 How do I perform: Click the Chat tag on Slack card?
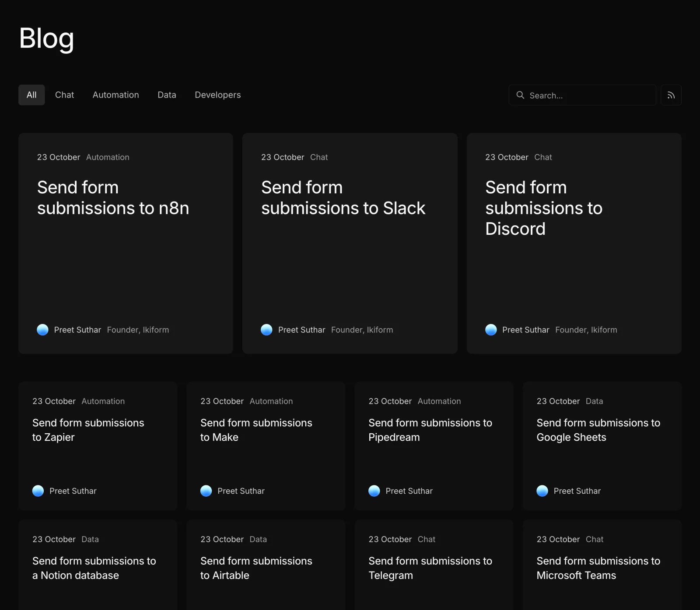319,157
